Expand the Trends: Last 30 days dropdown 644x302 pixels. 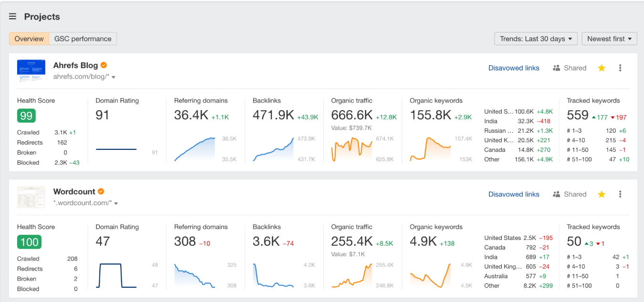536,39
